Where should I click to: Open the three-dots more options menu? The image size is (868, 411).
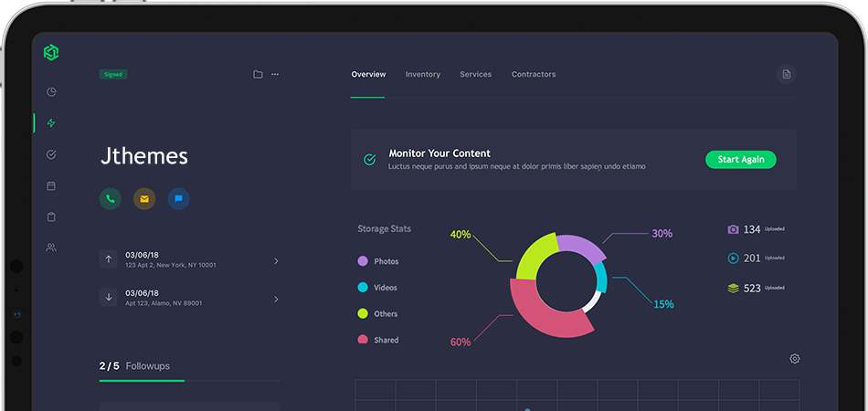pos(275,74)
